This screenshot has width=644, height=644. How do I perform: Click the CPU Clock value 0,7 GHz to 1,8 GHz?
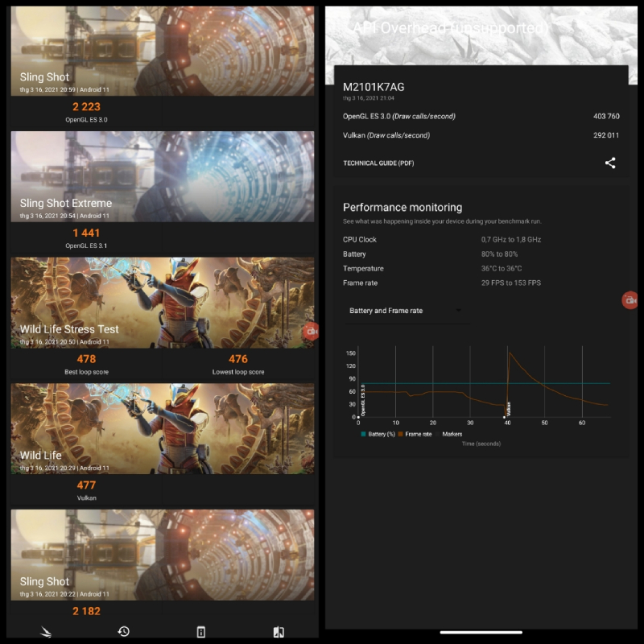[511, 239]
